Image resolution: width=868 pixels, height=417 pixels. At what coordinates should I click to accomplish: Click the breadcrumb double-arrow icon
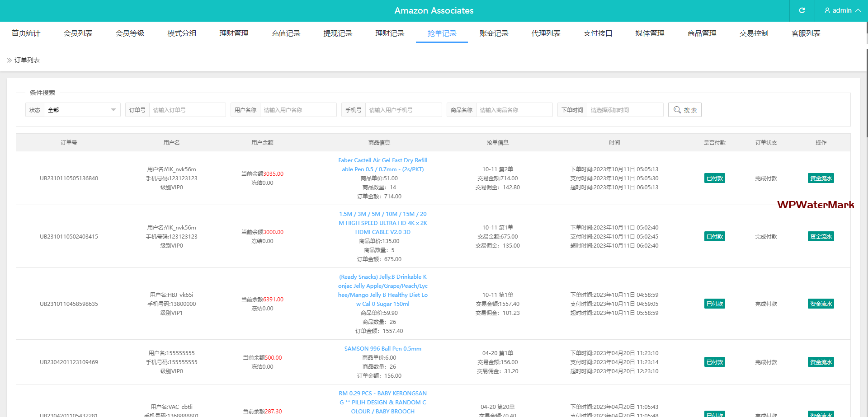click(x=9, y=60)
